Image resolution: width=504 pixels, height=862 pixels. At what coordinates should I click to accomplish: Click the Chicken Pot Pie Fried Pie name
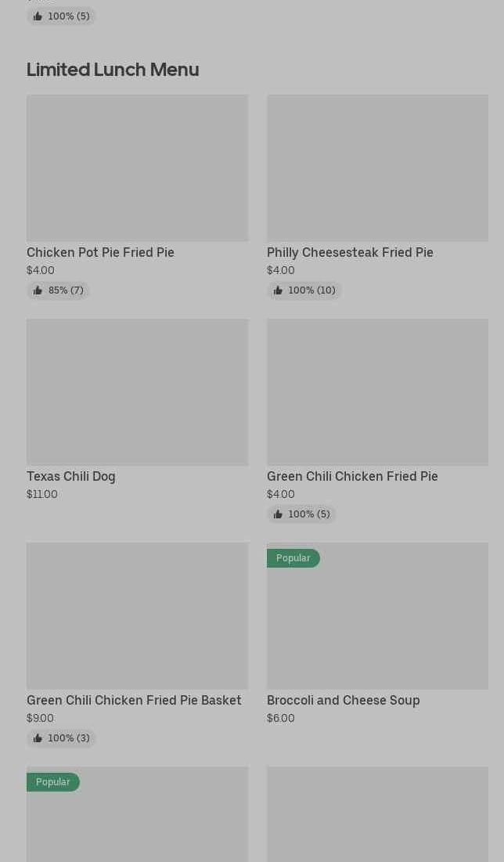[100, 252]
